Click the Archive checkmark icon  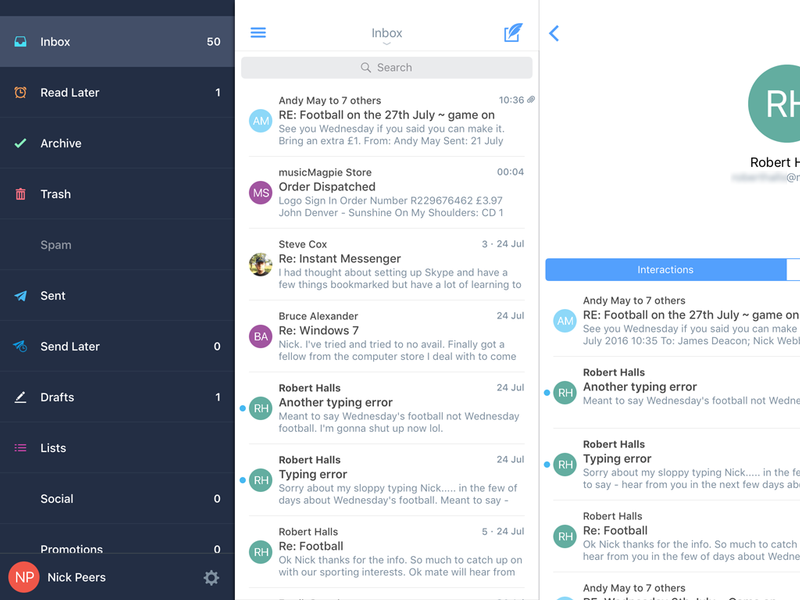pyautogui.click(x=22, y=143)
